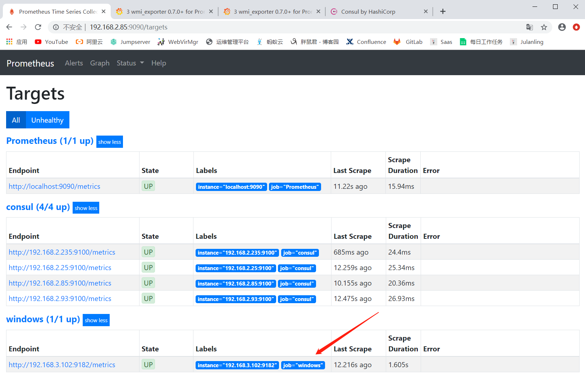
Task: Collapse consul group with show less
Action: [86, 208]
